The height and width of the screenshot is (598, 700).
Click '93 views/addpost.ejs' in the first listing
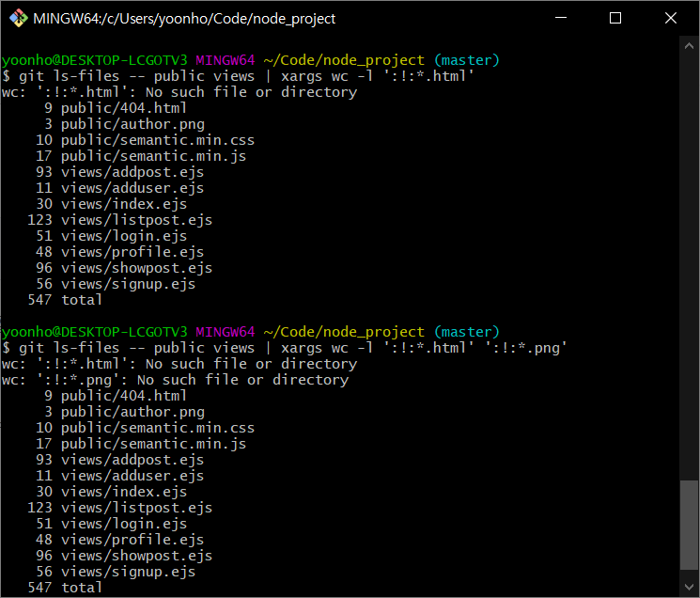119,172
